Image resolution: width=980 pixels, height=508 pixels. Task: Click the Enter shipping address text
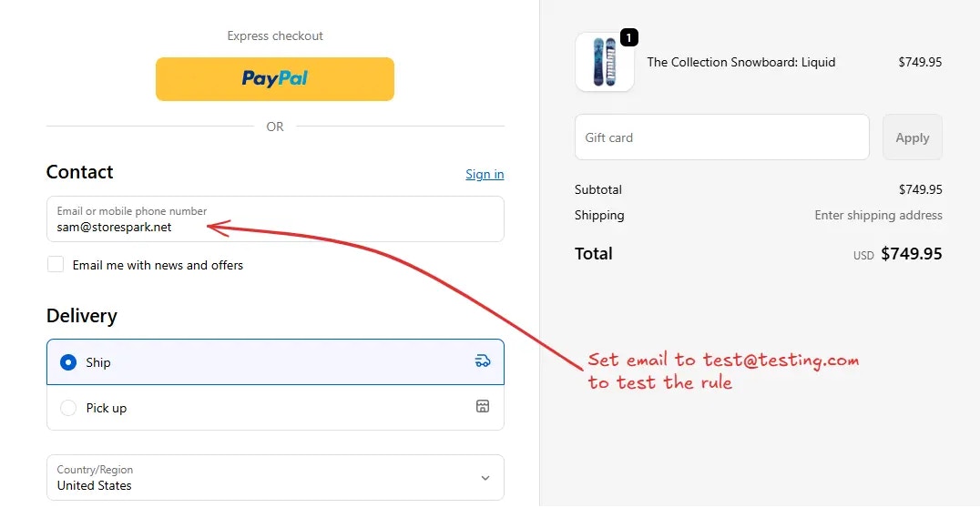878,216
